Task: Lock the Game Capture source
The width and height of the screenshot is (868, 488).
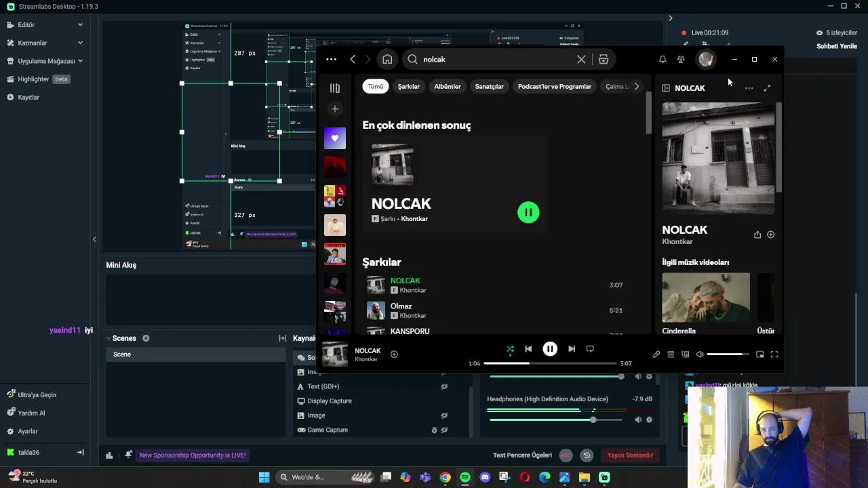Action: [x=434, y=430]
